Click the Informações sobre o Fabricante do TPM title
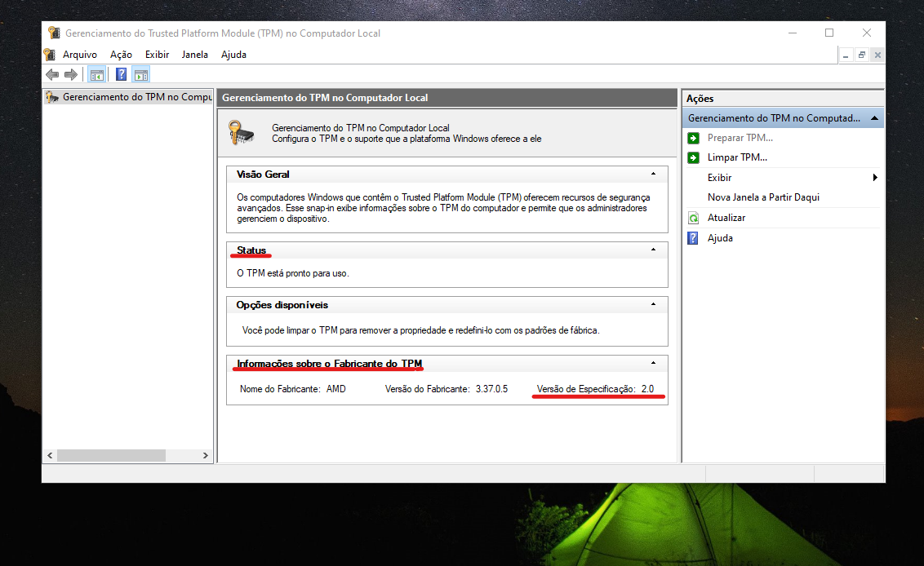 coord(330,364)
